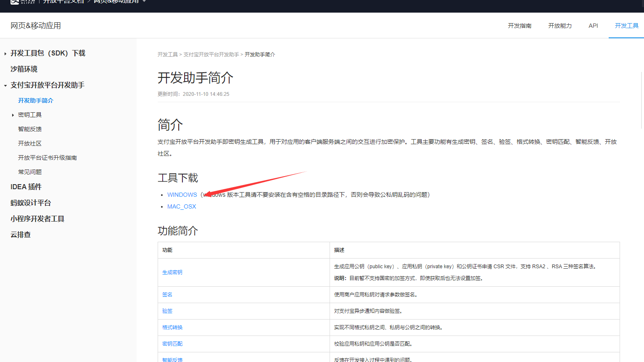Image resolution: width=644 pixels, height=362 pixels.
Task: Open 小程序开发者工具 in the sidebar
Action: pyautogui.click(x=37, y=219)
